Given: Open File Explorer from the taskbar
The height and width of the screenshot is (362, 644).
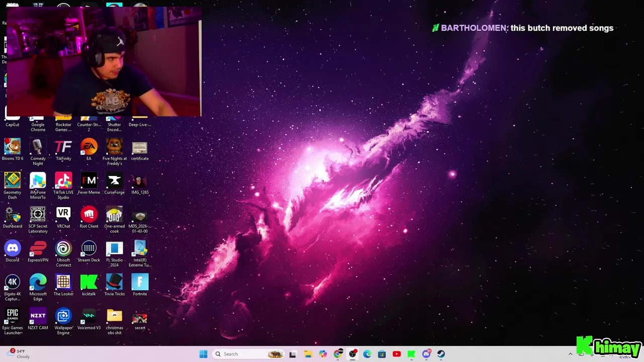Looking at the screenshot, I should coord(308,354).
